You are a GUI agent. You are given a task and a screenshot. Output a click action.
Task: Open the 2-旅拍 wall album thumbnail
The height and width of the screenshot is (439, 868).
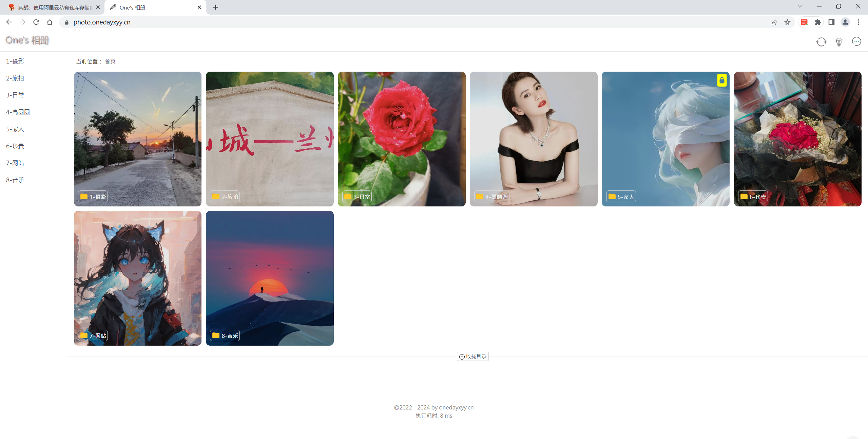click(270, 139)
